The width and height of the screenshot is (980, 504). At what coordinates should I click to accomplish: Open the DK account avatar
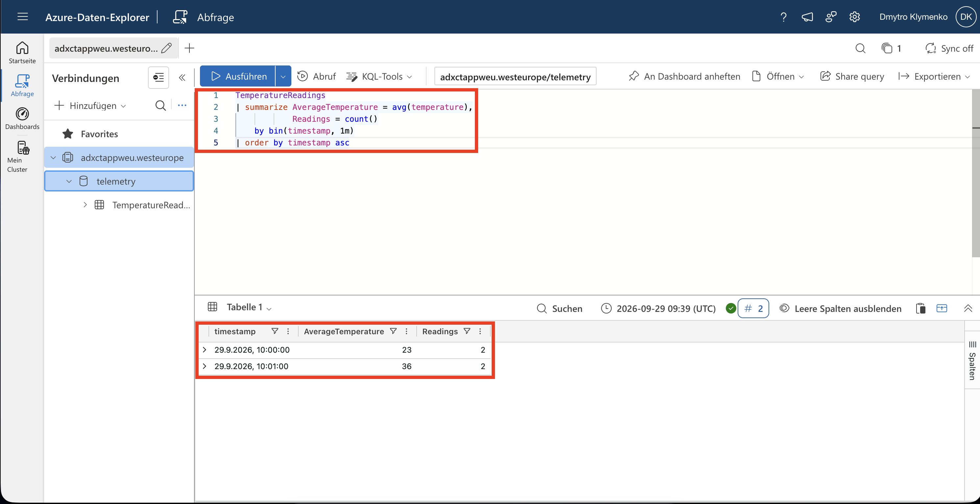(x=966, y=17)
